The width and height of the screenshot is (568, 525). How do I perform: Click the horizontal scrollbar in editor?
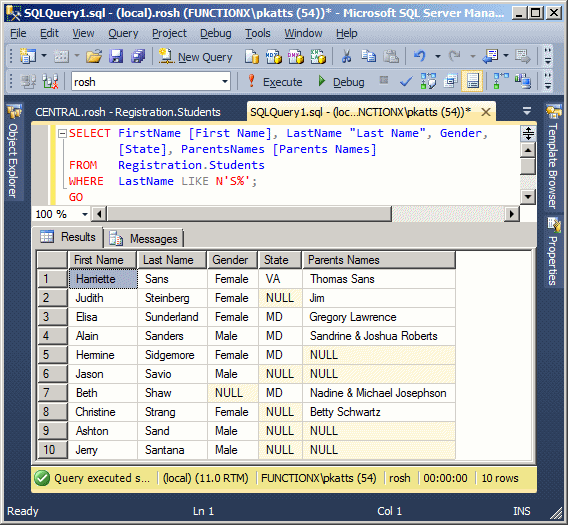[x=250, y=214]
